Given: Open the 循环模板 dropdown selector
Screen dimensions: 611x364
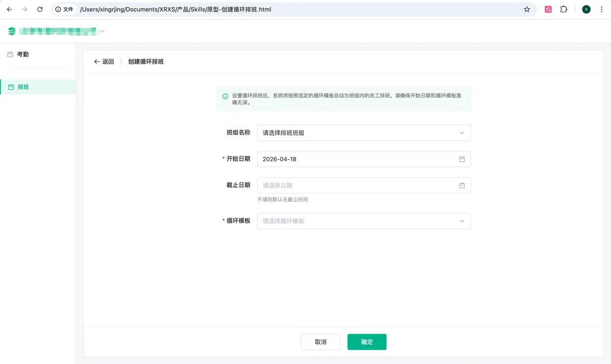Looking at the screenshot, I should point(364,221).
